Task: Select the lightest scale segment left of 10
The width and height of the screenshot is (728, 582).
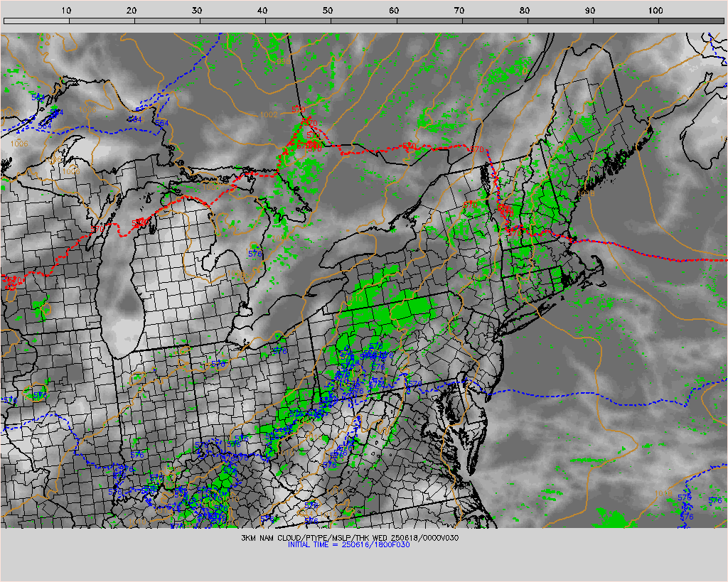Action: pyautogui.click(x=36, y=21)
